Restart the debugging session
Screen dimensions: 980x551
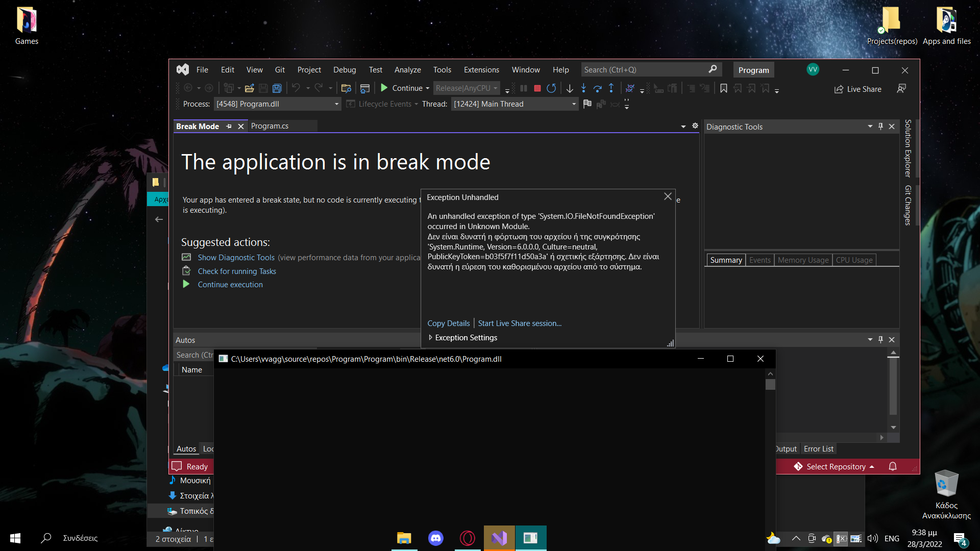coord(551,88)
